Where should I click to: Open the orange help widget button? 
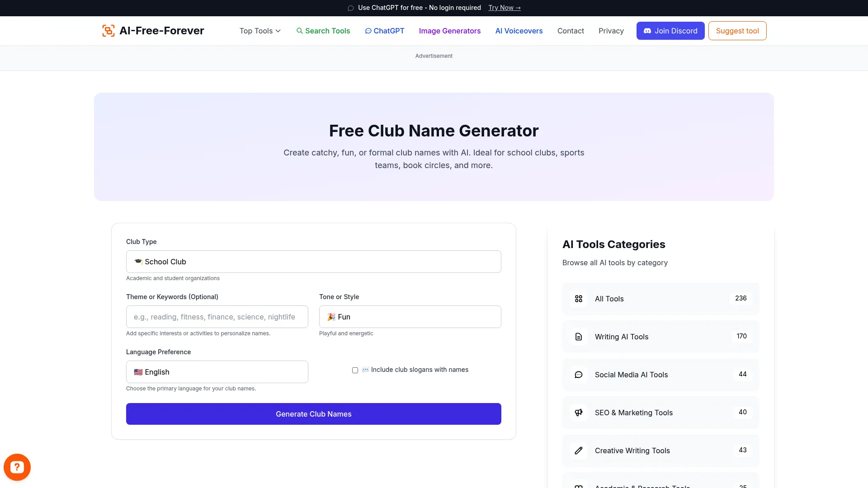(x=17, y=467)
